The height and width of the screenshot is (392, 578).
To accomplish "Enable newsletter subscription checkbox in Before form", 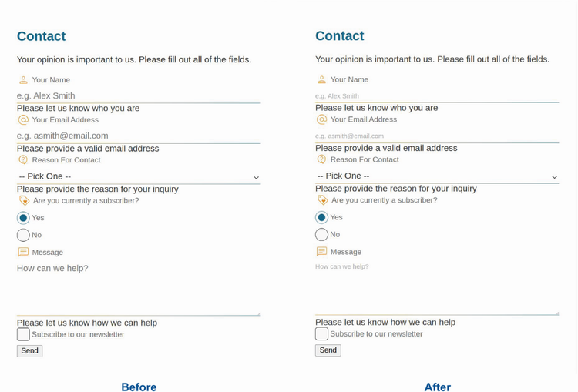I will [x=23, y=334].
